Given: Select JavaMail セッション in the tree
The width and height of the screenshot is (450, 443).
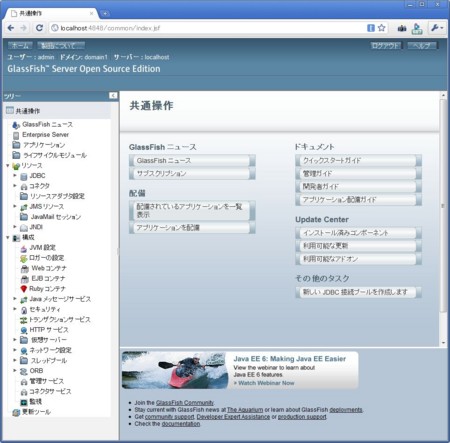Looking at the screenshot, I should [56, 217].
